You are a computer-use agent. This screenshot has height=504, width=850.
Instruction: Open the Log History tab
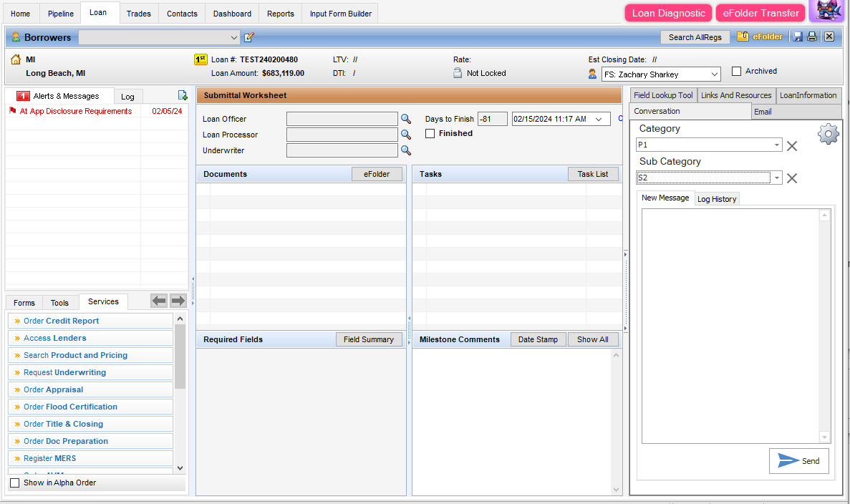[x=717, y=199]
